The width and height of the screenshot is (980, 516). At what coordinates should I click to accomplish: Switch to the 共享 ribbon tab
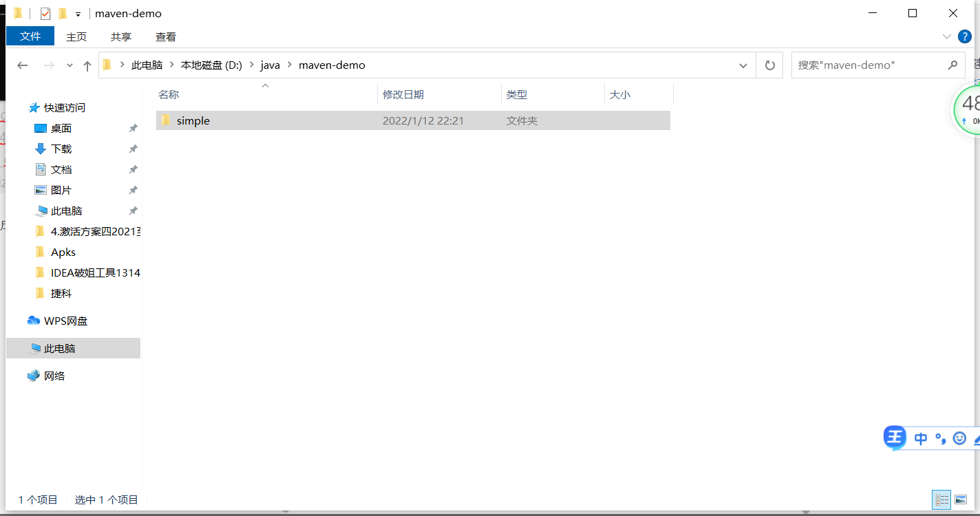(x=121, y=36)
